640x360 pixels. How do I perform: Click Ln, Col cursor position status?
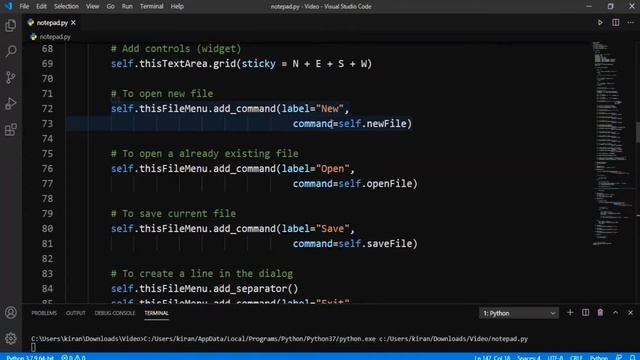492,357
